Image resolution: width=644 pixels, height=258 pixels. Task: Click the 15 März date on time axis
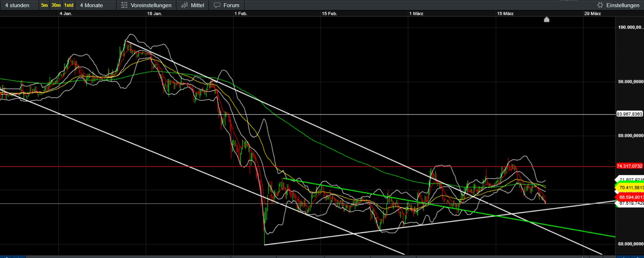click(x=505, y=14)
